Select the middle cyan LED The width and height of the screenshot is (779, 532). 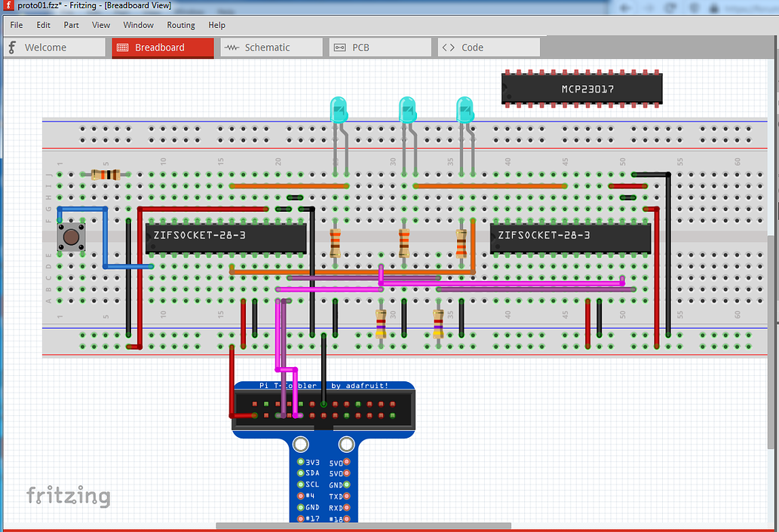click(x=408, y=110)
